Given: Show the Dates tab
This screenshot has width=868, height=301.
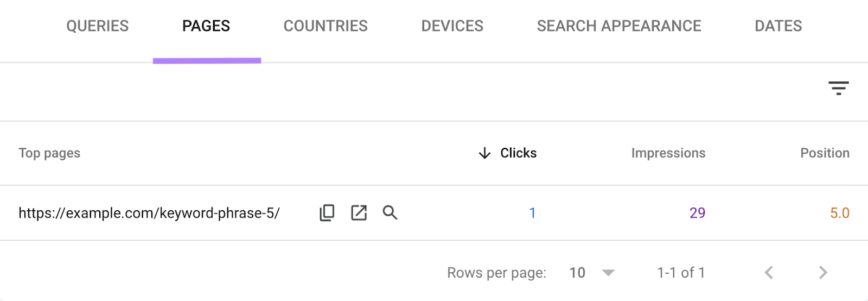Looking at the screenshot, I should point(778,26).
